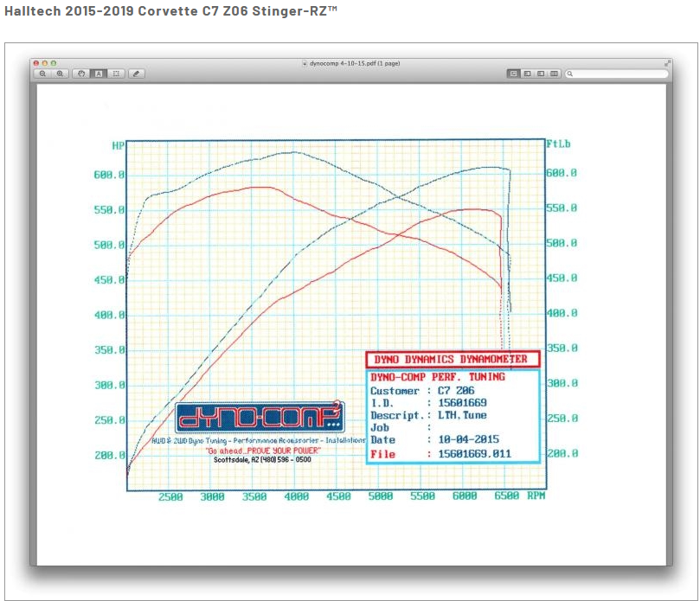Click the PDF document icon in title bar
The image size is (700, 601).
coord(305,63)
